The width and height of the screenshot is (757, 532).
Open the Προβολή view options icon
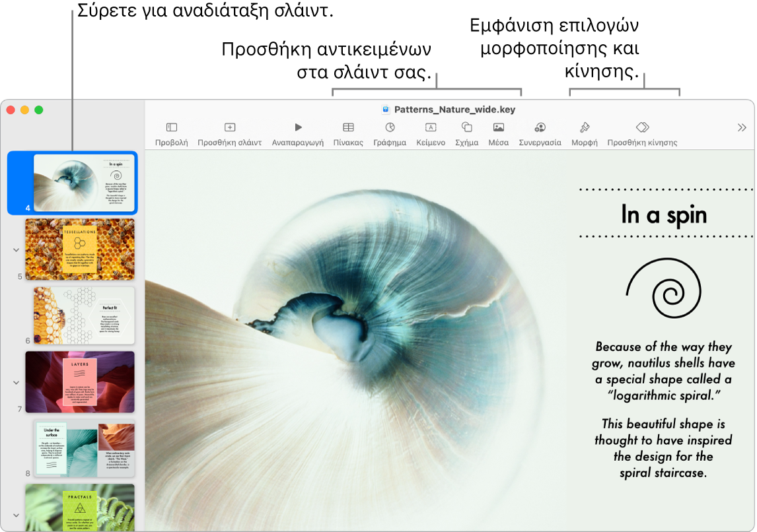[x=172, y=127]
